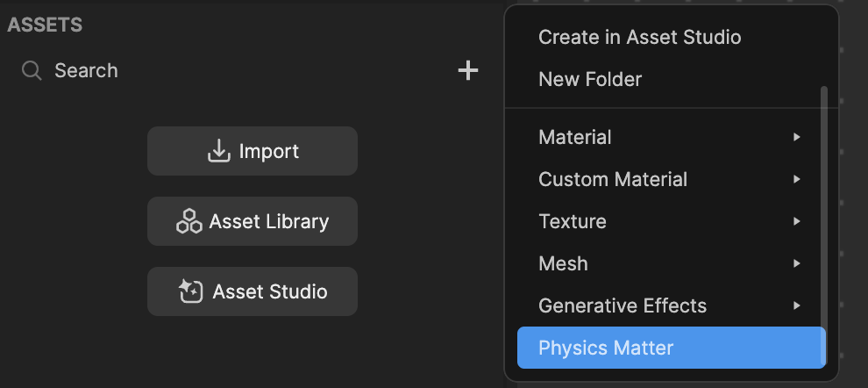Click the context menu vertical scrollbar
Screen dimensions: 868x388
coord(823,224)
